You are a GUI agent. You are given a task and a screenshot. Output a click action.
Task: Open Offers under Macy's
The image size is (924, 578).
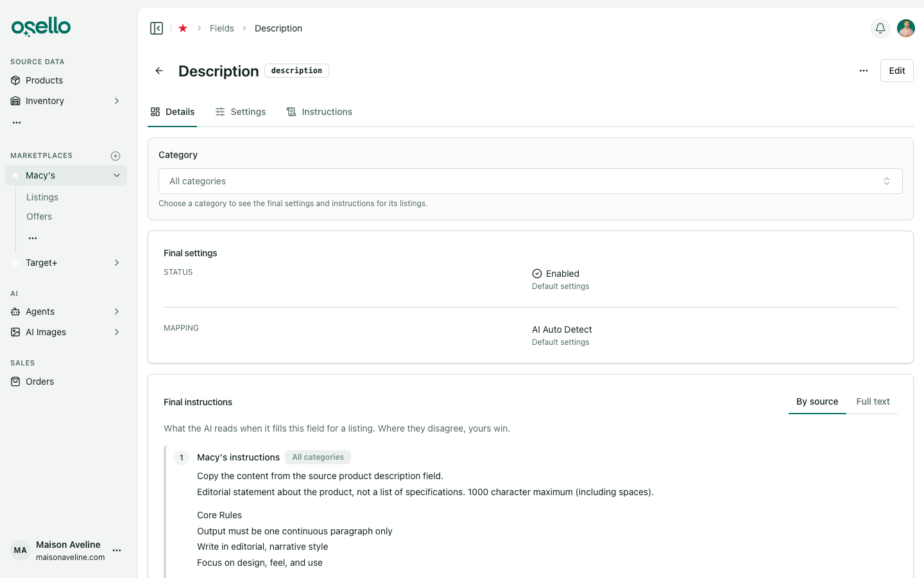coord(39,216)
